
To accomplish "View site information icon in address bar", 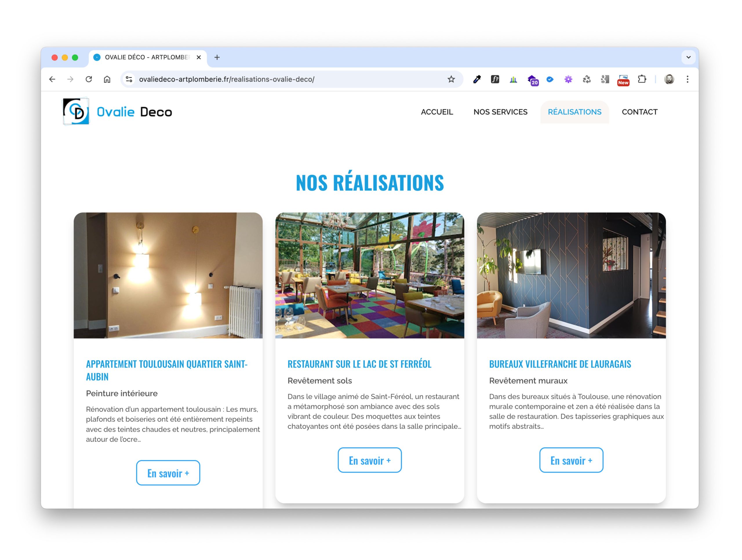I will coord(129,79).
